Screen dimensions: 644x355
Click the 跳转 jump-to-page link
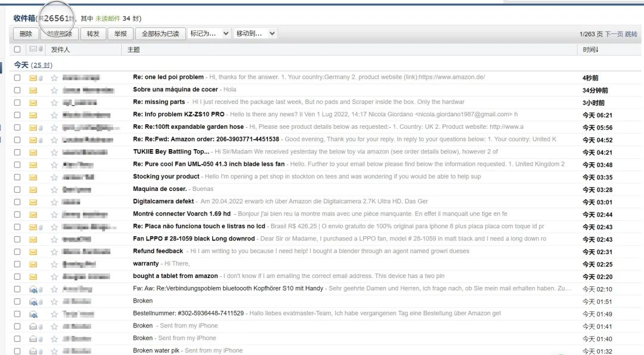click(x=631, y=34)
